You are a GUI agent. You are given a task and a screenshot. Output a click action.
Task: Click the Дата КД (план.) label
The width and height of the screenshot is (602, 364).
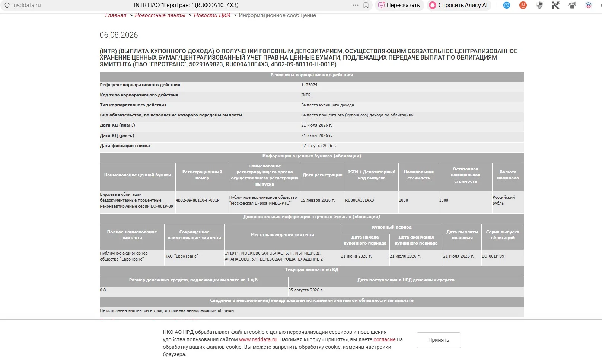coord(117,125)
